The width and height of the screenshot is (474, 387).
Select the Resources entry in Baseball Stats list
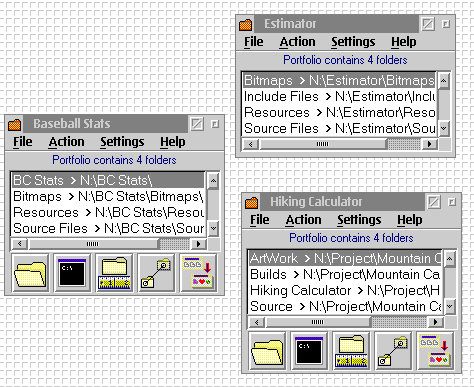coord(108,212)
